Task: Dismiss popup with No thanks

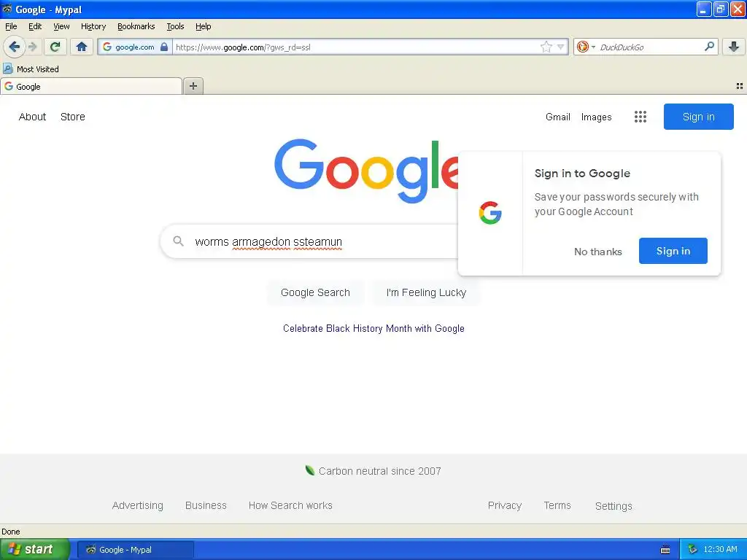Action: coord(598,252)
